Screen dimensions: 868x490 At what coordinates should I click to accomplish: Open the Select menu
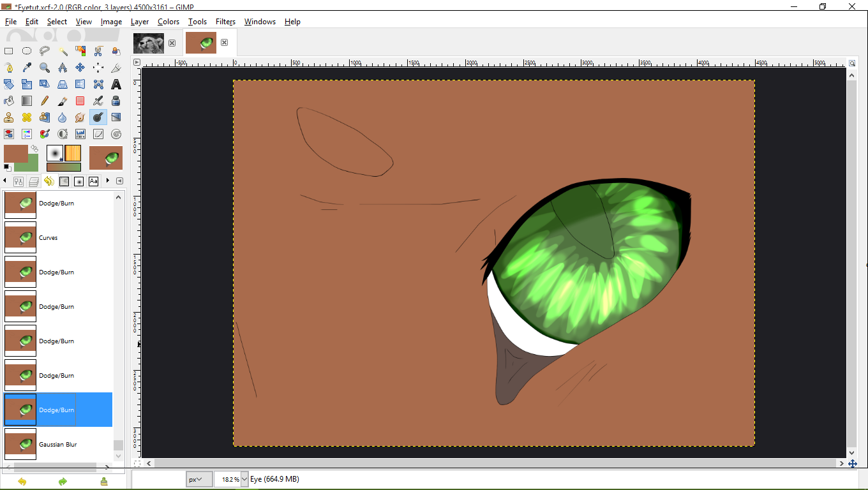57,22
